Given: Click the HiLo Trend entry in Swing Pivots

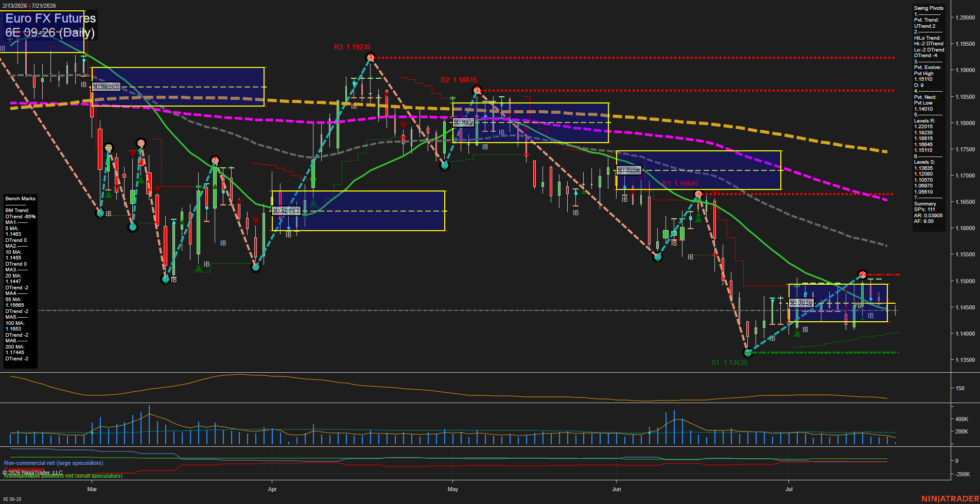Looking at the screenshot, I should [927, 38].
